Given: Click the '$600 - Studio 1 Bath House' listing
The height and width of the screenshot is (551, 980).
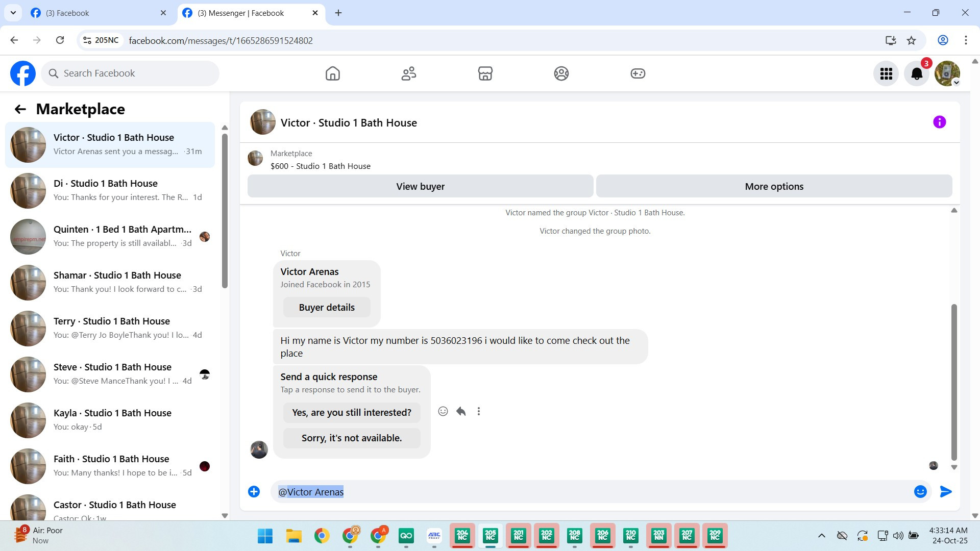Looking at the screenshot, I should 321,166.
